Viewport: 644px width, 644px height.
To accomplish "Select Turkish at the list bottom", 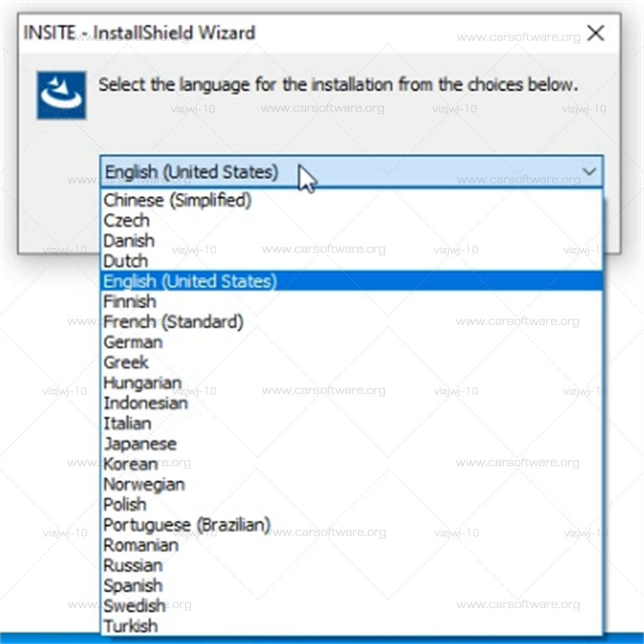I will pyautogui.click(x=352, y=626).
